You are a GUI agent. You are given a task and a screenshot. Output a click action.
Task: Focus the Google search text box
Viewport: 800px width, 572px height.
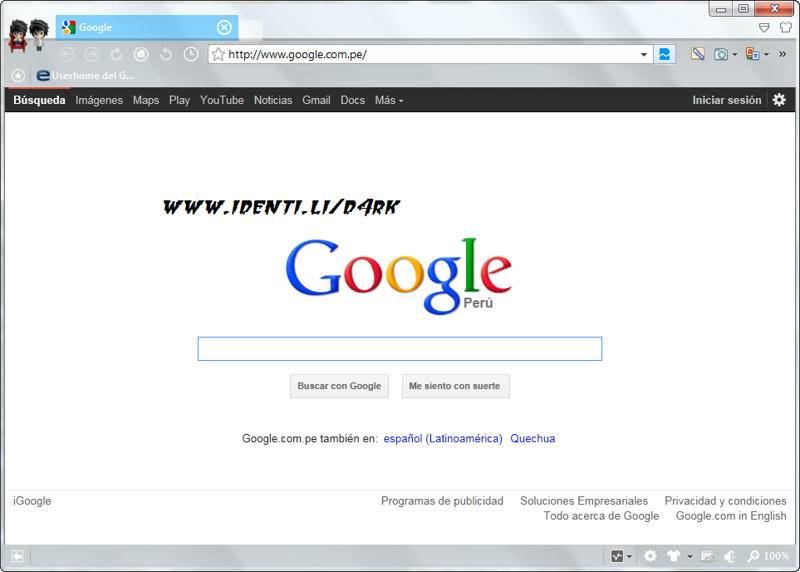(x=400, y=349)
